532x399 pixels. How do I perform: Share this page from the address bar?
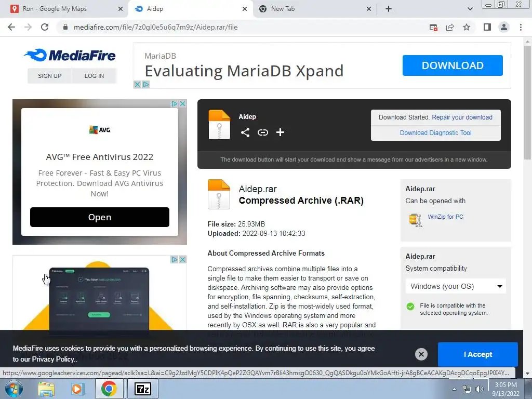coord(450,27)
